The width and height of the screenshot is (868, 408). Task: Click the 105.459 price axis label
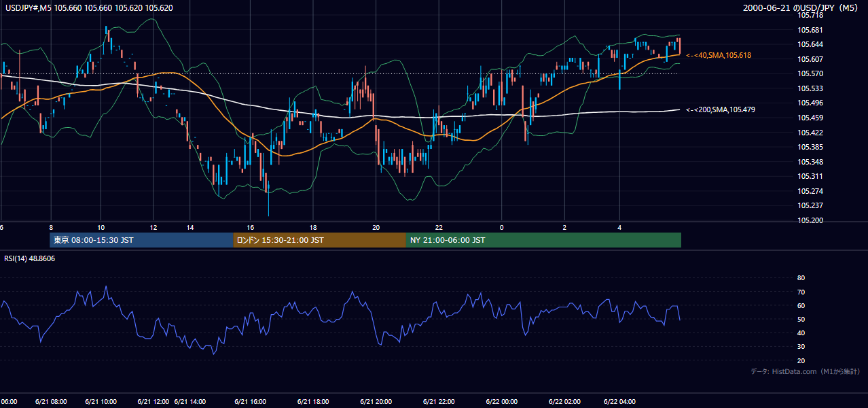click(810, 118)
